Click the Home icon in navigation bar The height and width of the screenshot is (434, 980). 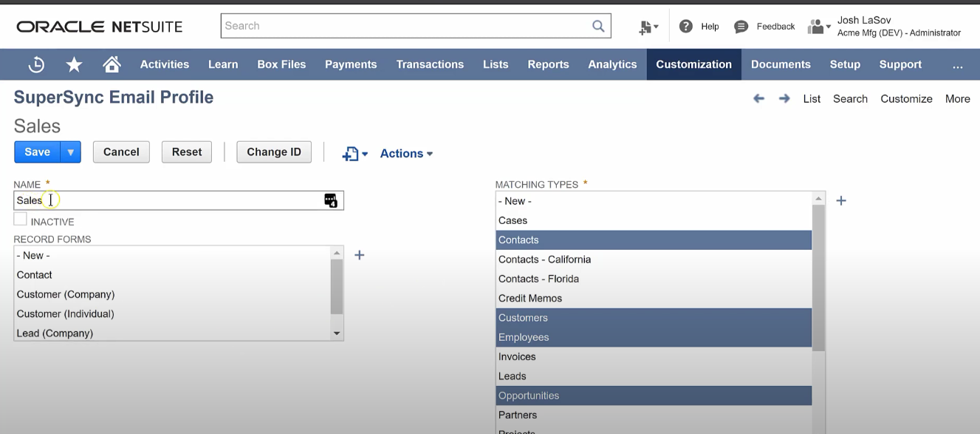point(112,64)
